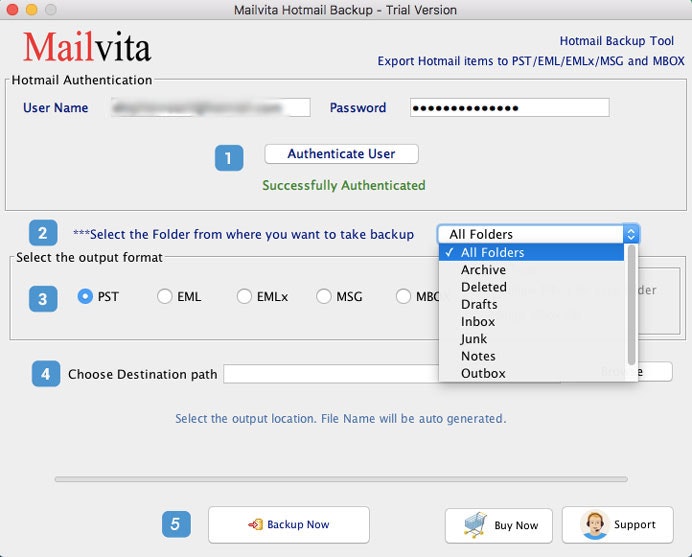
Task: Toggle the All Folders dropdown arrows
Action: click(631, 234)
